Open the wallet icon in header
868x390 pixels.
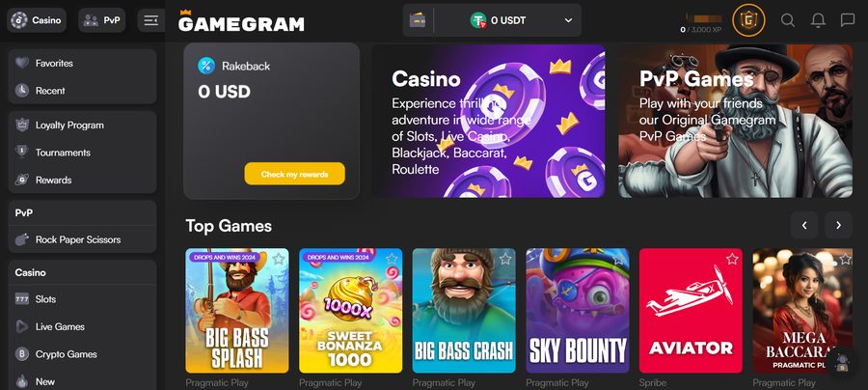click(x=418, y=20)
